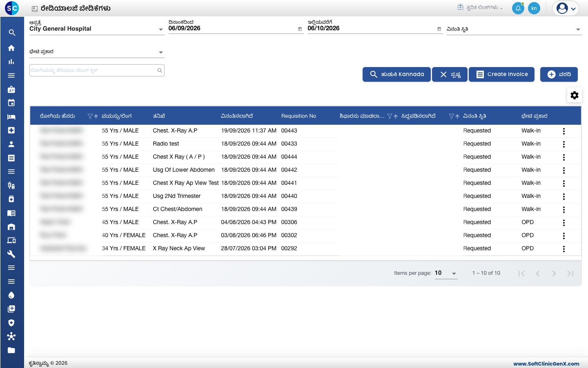Screen dimensions: 588x368
Task: Open the ತ್ವರಿತ ಲಿಂಕ್‌ಗಳು quick links menu
Action: tap(480, 7)
